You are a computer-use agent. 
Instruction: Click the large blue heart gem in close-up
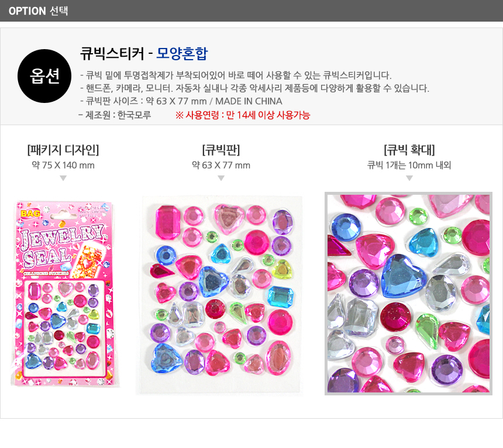tap(403, 276)
